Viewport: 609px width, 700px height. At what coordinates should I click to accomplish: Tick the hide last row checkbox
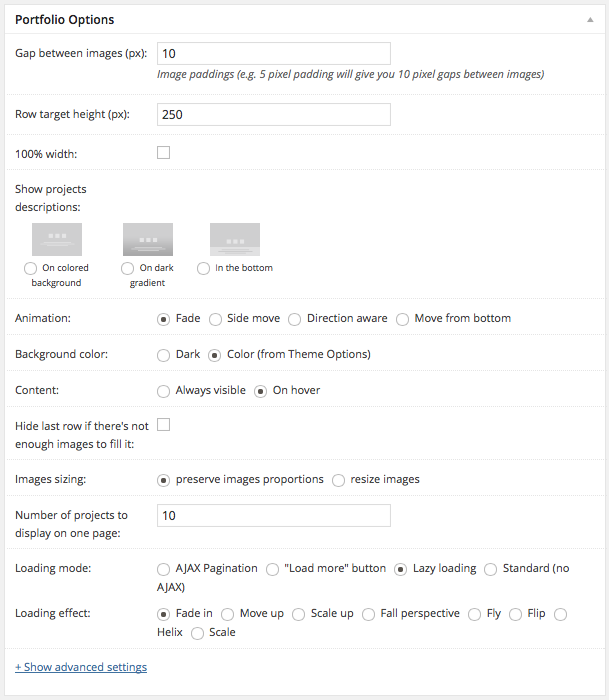pos(164,425)
